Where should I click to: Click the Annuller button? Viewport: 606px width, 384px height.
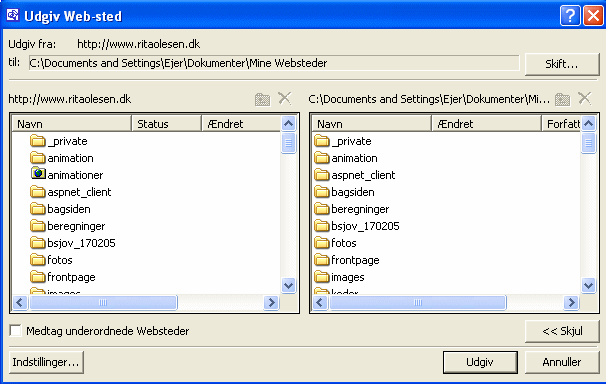(562, 362)
